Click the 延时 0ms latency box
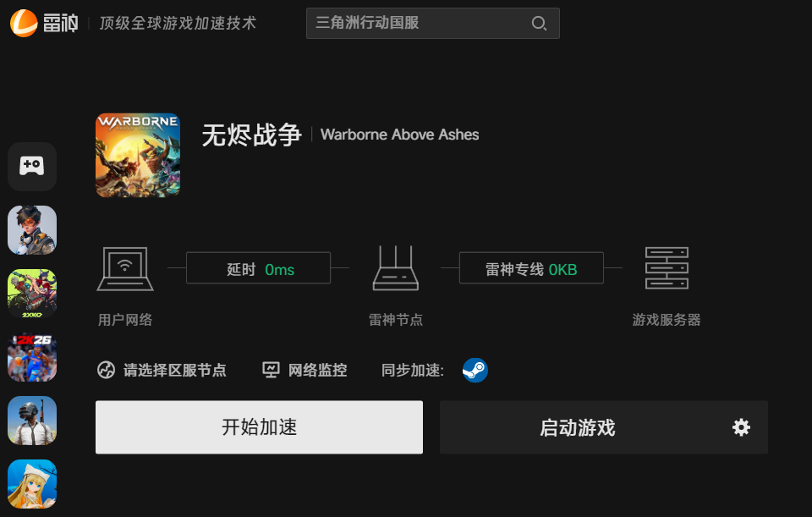The image size is (812, 517). click(x=259, y=268)
